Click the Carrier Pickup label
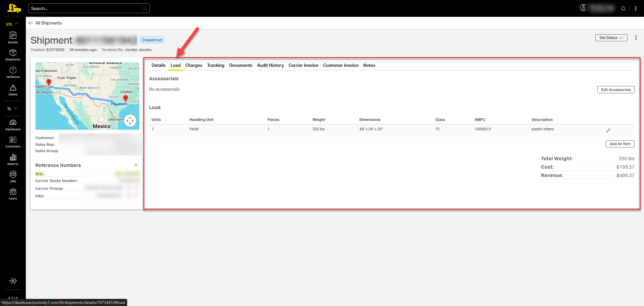Screen dimensions: 644x306 click(x=49, y=188)
